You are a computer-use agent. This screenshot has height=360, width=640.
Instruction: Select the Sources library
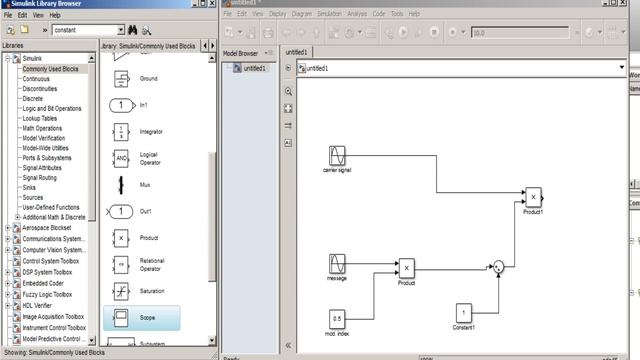[x=33, y=197]
